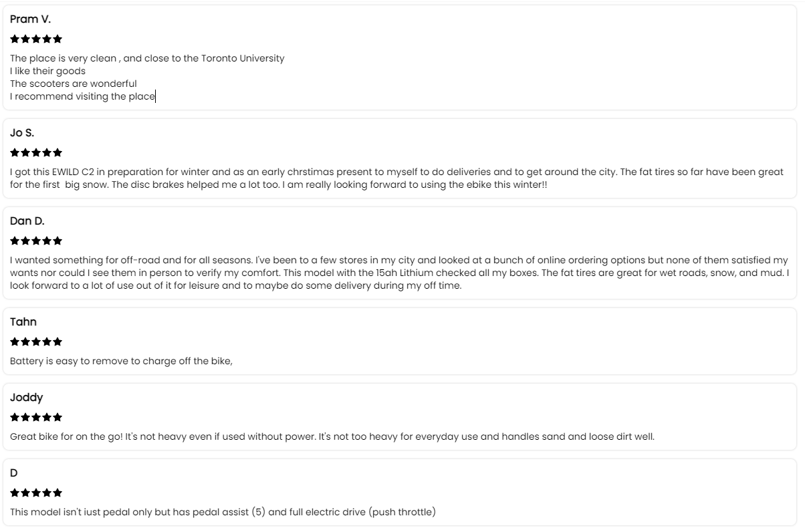Viewport: 805px width, 532px height.
Task: Click Dan D.'s off-road review paragraph
Action: [x=398, y=273]
